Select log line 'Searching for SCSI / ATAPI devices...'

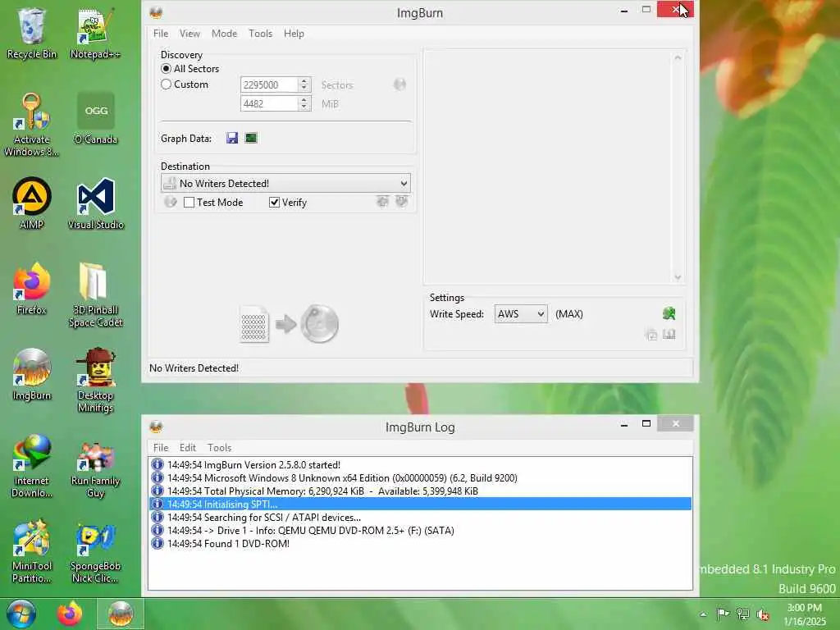tap(420, 517)
